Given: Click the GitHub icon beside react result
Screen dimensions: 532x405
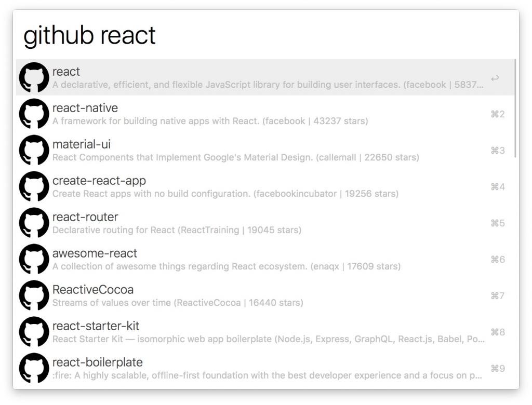Looking at the screenshot, I should (34, 78).
